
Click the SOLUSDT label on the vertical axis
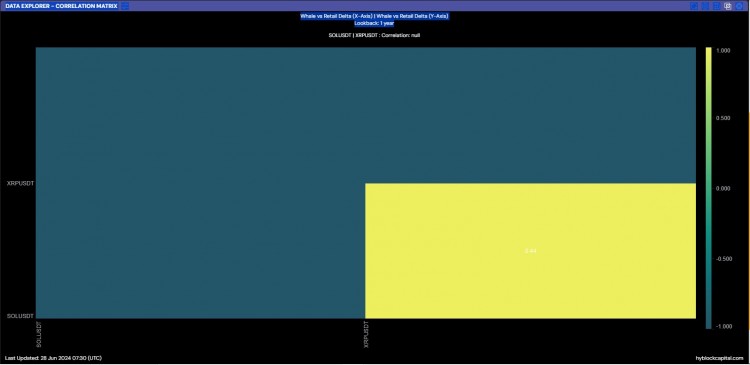(x=21, y=316)
